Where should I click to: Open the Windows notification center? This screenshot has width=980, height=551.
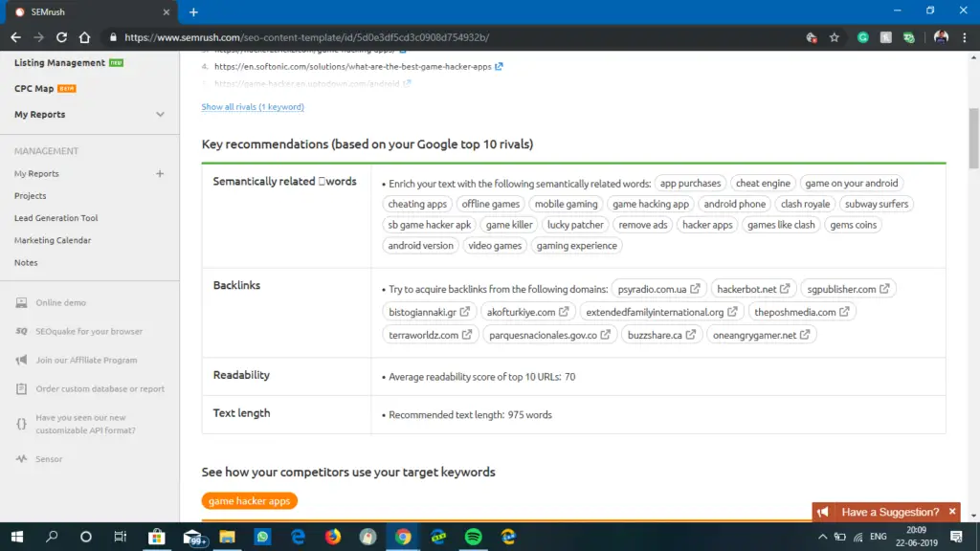(956, 537)
